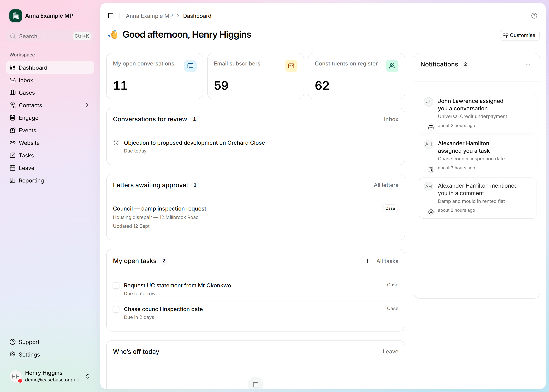Click the HH user avatar

coord(16,376)
